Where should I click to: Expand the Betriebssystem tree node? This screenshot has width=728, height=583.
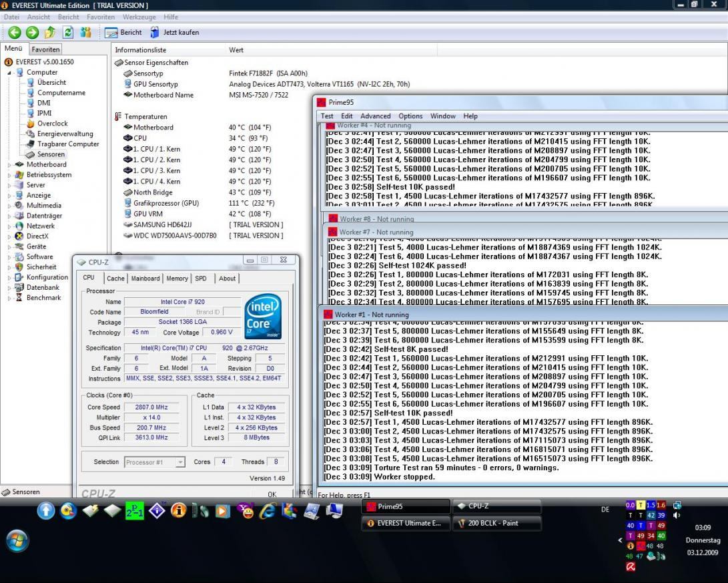[x=9, y=175]
